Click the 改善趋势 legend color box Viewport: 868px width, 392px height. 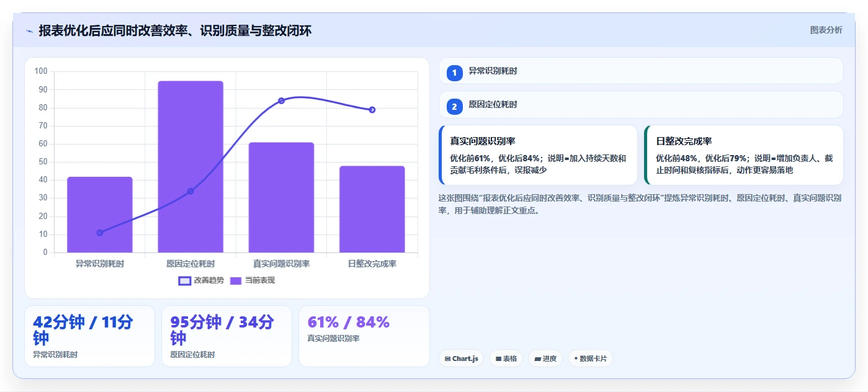(x=184, y=280)
